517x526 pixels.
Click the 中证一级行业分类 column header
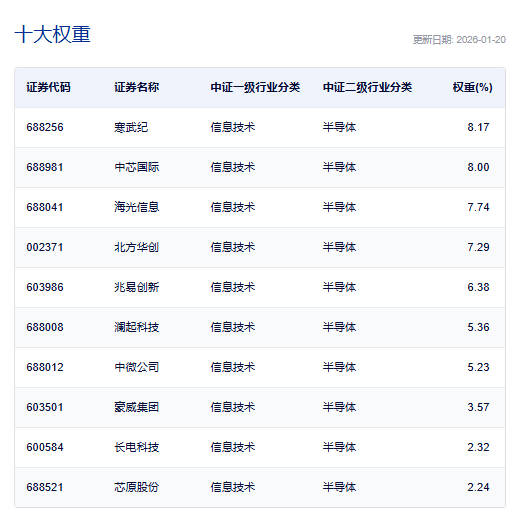pos(255,87)
